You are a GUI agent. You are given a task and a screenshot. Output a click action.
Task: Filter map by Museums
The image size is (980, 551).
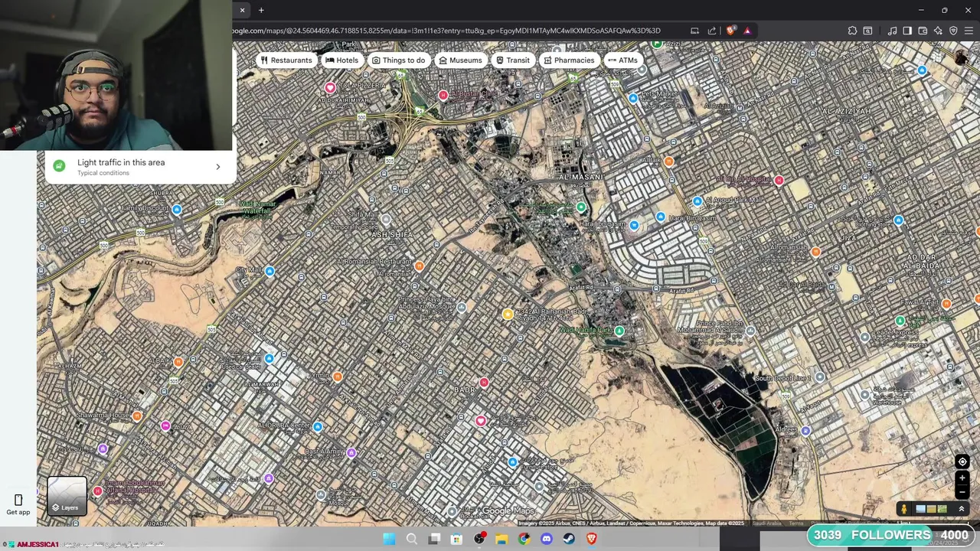460,60
